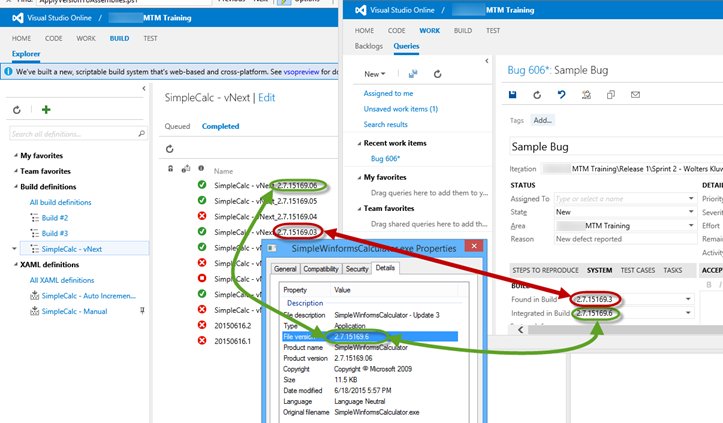
Task: Open the New query dropdown
Action: click(x=374, y=74)
